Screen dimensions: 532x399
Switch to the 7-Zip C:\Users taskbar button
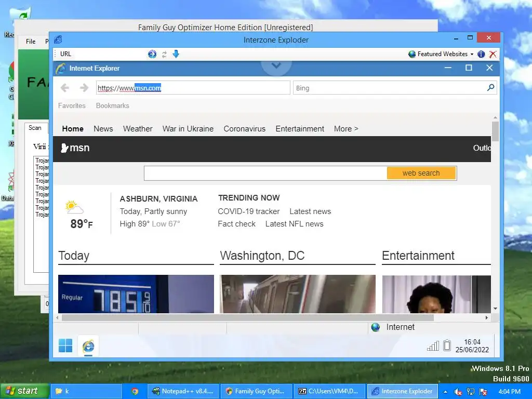pos(329,391)
